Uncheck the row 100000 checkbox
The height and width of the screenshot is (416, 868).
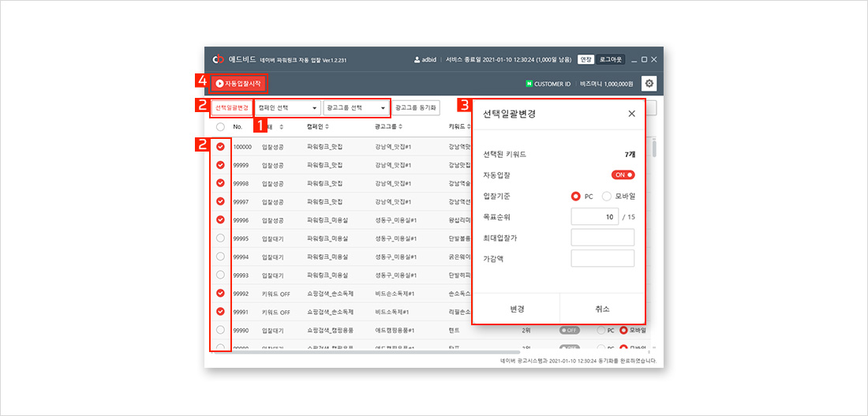coord(220,147)
